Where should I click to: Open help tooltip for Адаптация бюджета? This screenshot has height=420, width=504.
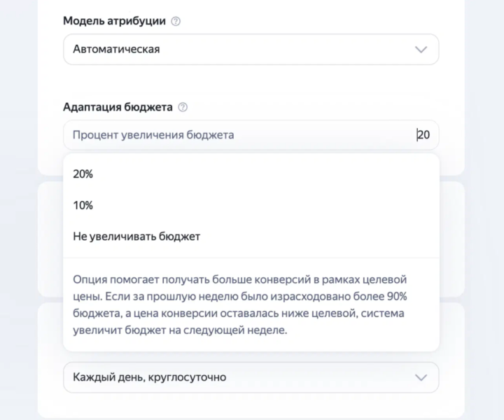tap(183, 107)
